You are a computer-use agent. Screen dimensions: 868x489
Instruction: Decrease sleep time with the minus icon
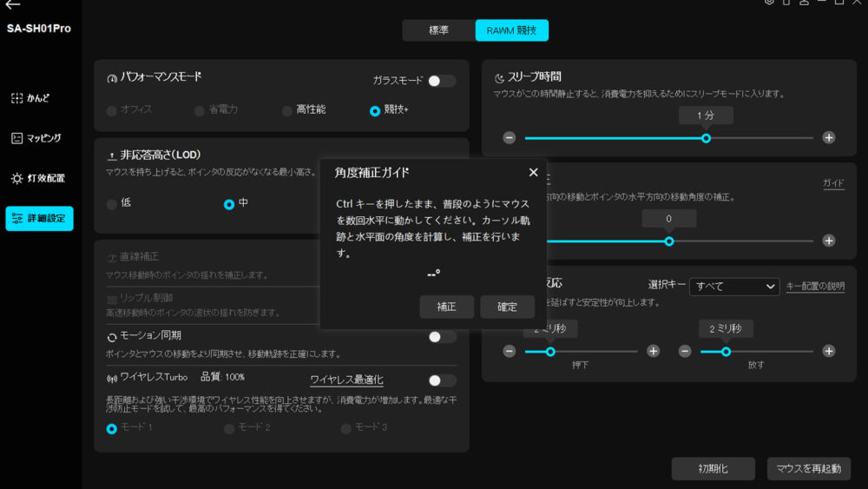pos(510,137)
